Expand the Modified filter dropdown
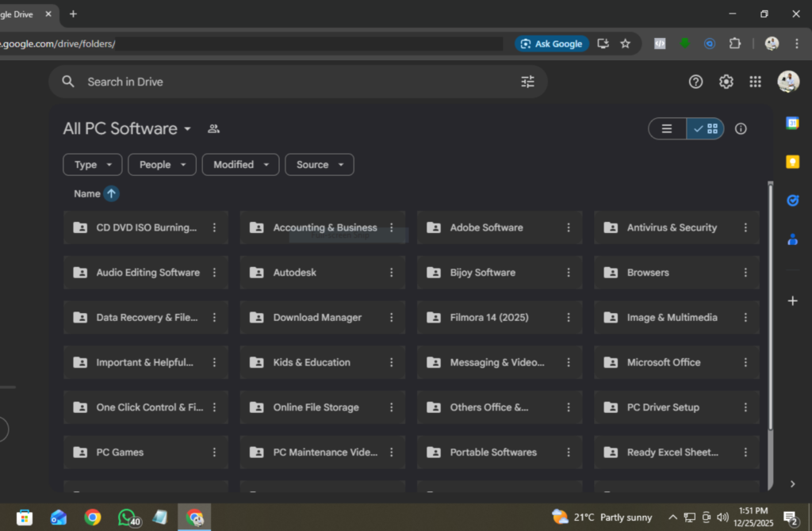Image resolution: width=812 pixels, height=531 pixels. tap(241, 165)
